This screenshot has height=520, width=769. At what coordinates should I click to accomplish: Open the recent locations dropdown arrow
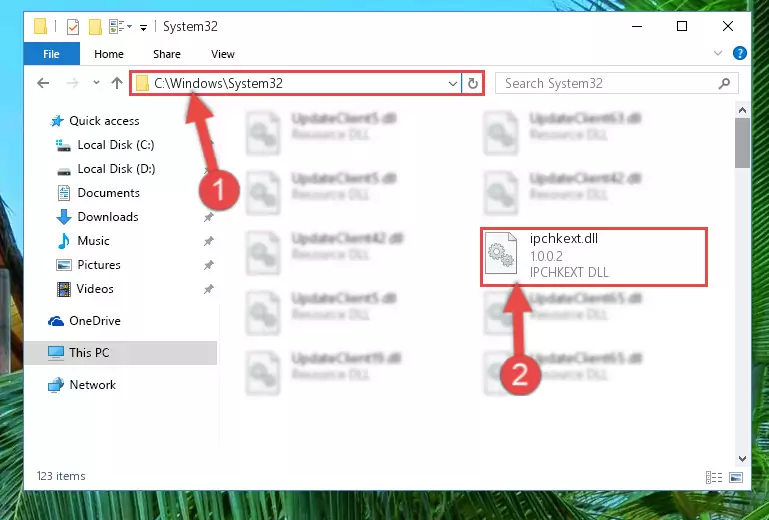click(96, 82)
